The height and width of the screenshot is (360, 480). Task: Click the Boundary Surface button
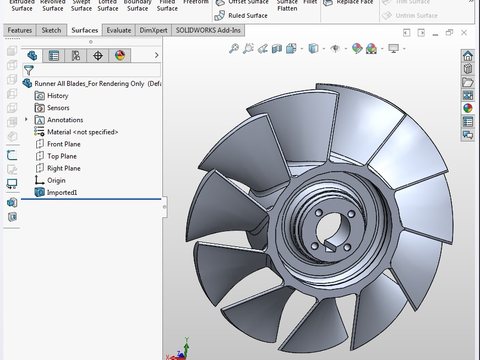pos(137,6)
